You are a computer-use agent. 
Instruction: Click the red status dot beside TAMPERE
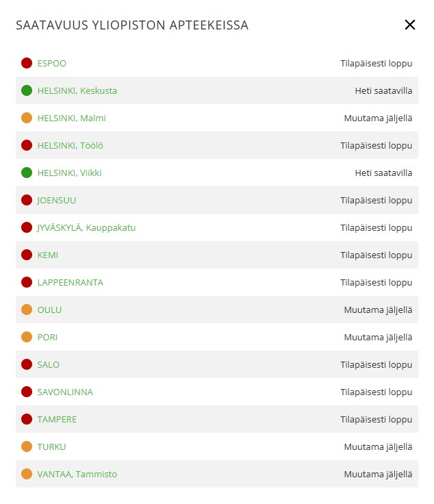[x=27, y=419]
